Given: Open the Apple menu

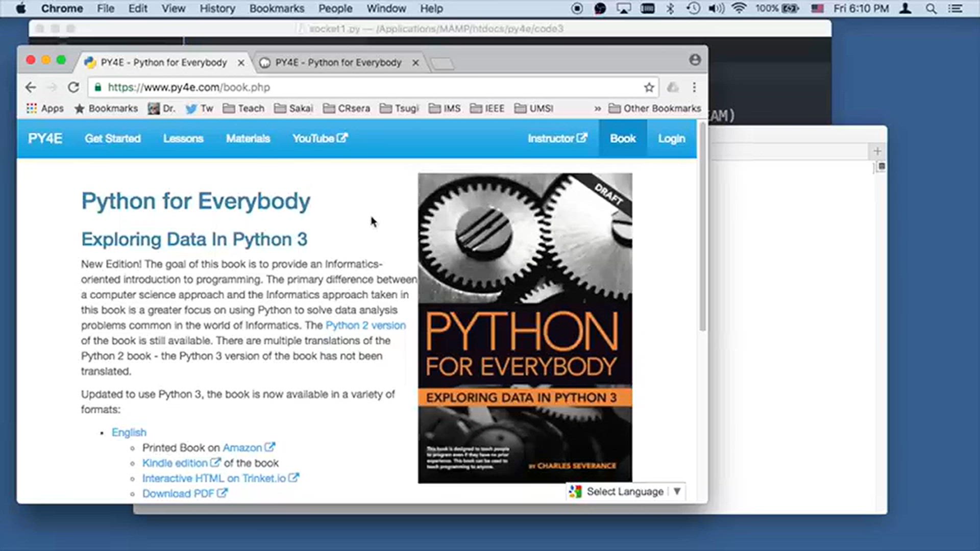Looking at the screenshot, I should 20,9.
